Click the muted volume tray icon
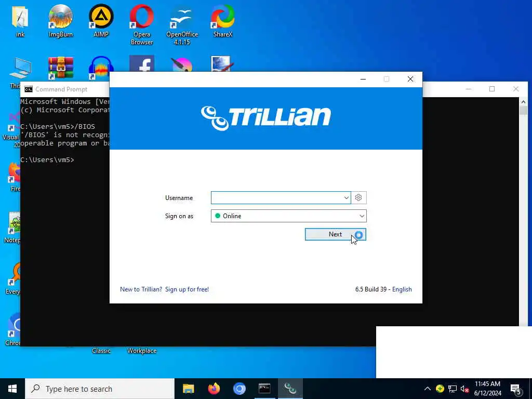Image resolution: width=532 pixels, height=399 pixels. pyautogui.click(x=465, y=389)
